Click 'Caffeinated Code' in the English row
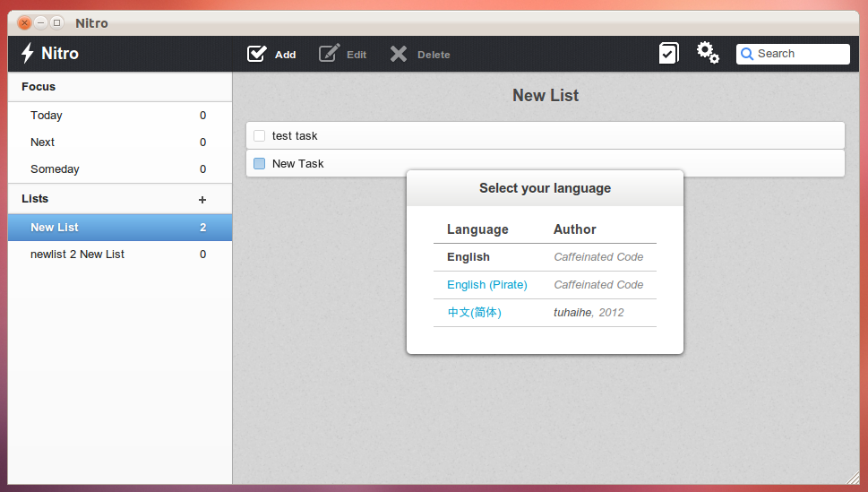 [598, 257]
